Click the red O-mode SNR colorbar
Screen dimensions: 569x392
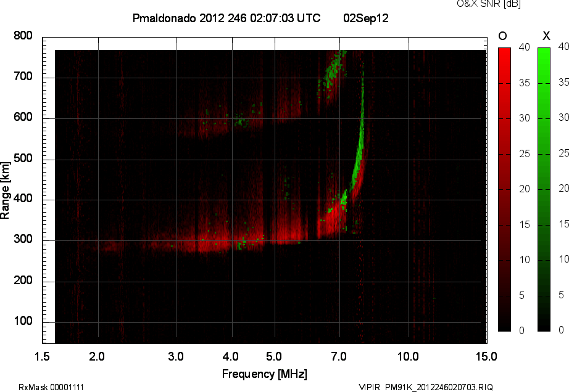point(504,189)
